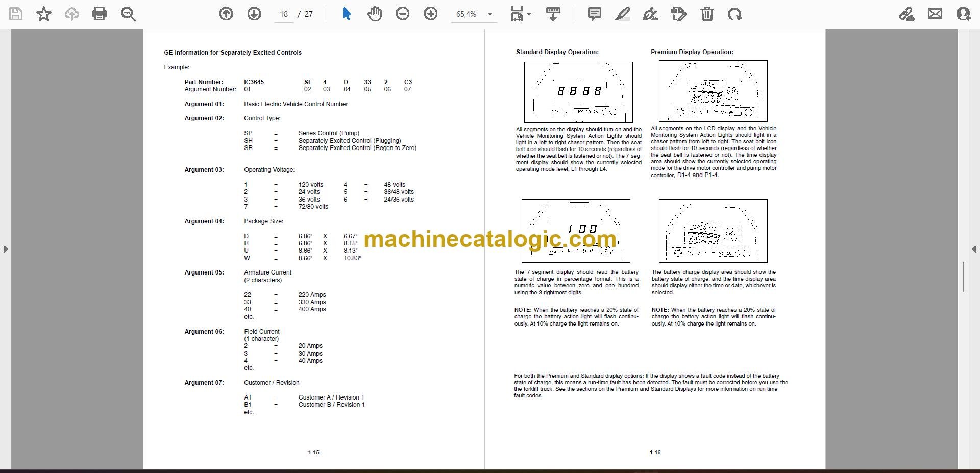Click page number '1-16' footer
The height and width of the screenshot is (473, 980).
pos(655,453)
